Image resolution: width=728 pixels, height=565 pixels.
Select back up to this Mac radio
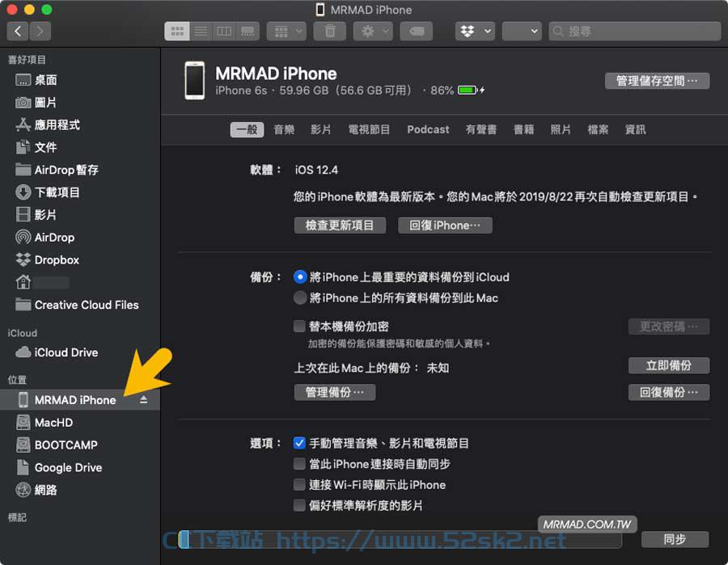(x=300, y=297)
